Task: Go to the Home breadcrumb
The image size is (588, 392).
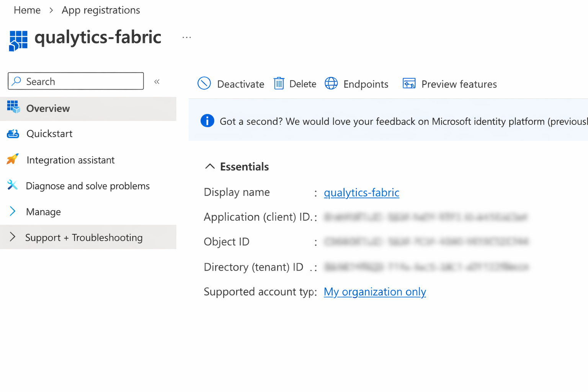Action: 27,10
